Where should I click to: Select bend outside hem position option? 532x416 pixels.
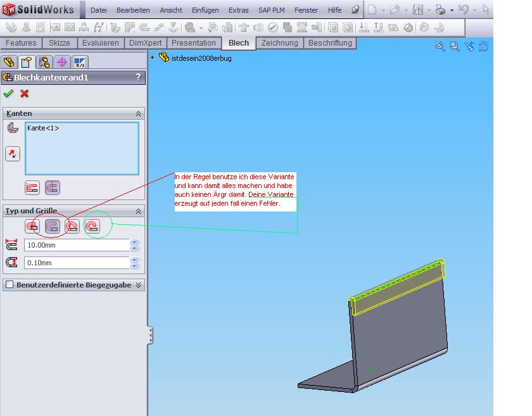pyautogui.click(x=52, y=187)
